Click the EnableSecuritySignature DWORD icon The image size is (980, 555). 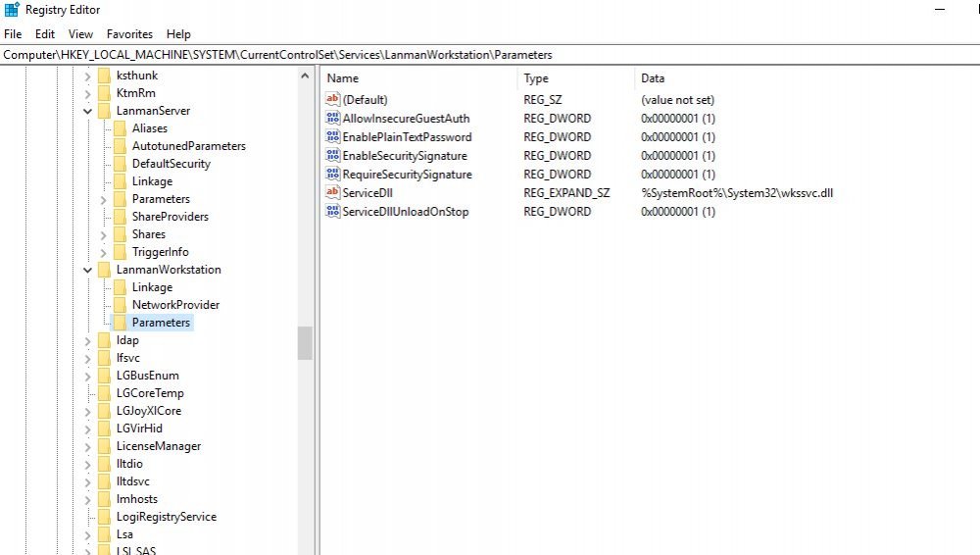pyautogui.click(x=332, y=155)
